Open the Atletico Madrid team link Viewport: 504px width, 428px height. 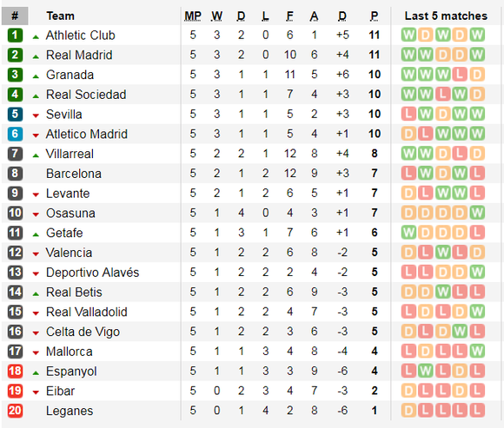(87, 135)
